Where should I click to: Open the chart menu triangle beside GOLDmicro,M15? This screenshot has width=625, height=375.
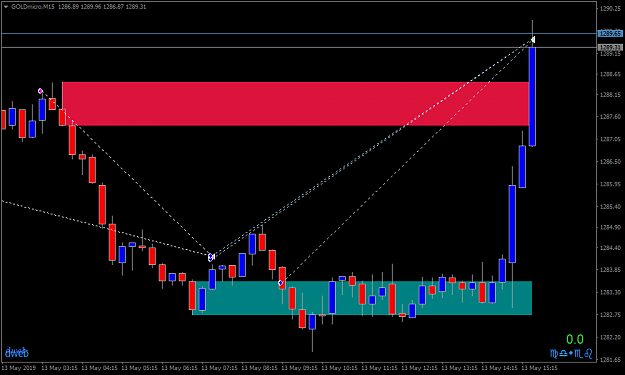[6, 7]
